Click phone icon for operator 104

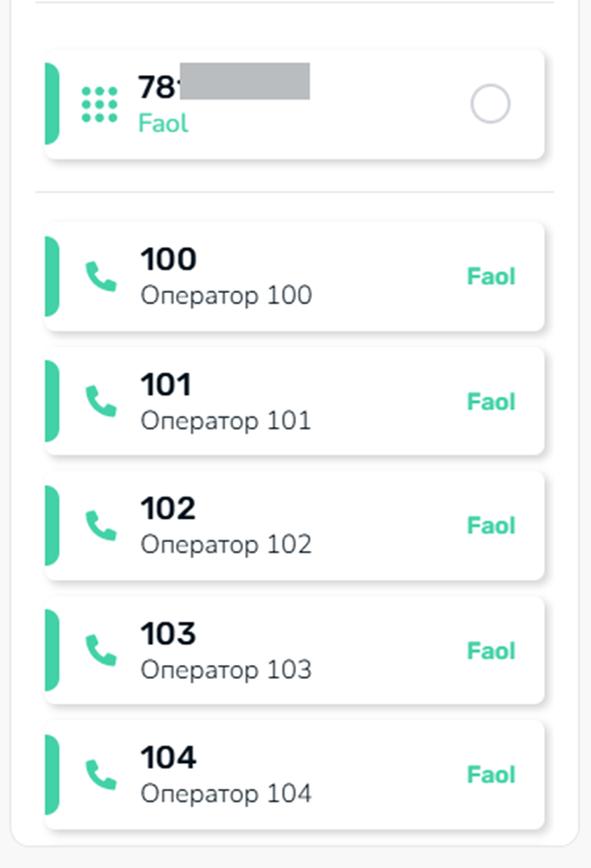pos(101,775)
